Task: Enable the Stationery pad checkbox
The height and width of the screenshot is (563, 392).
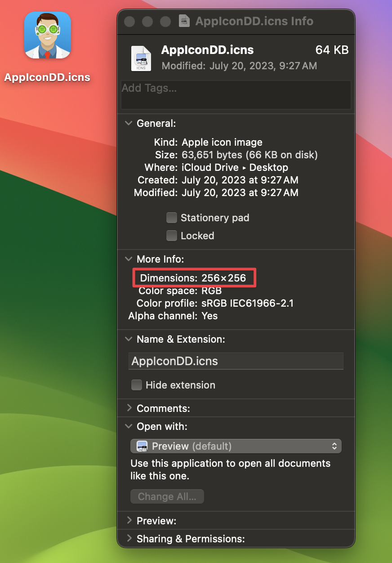Action: (172, 218)
